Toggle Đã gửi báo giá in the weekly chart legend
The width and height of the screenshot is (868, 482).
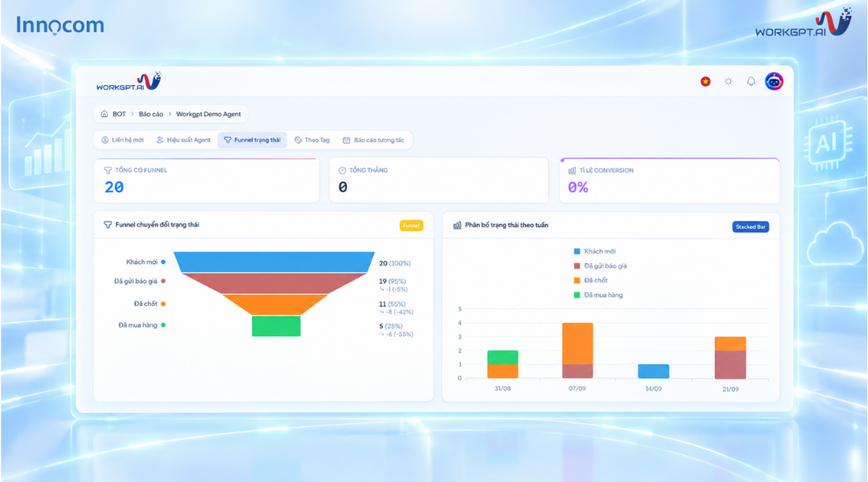click(600, 266)
